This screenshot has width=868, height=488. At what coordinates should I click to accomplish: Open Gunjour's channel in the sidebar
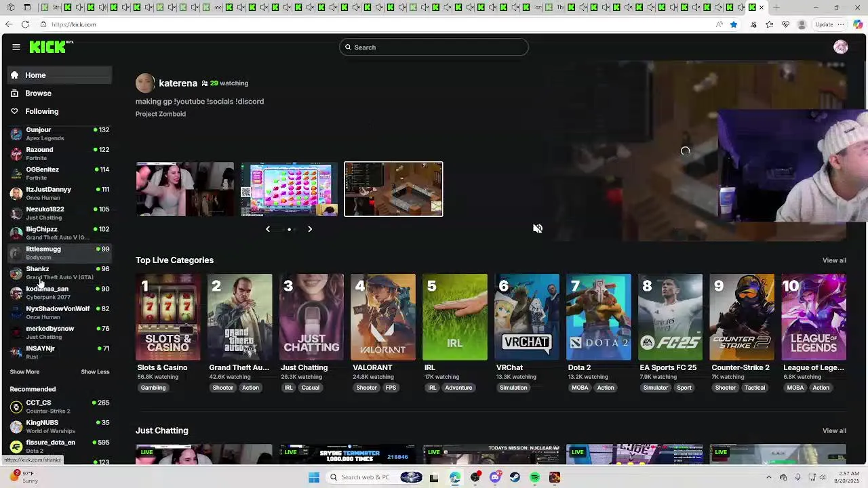coord(60,134)
